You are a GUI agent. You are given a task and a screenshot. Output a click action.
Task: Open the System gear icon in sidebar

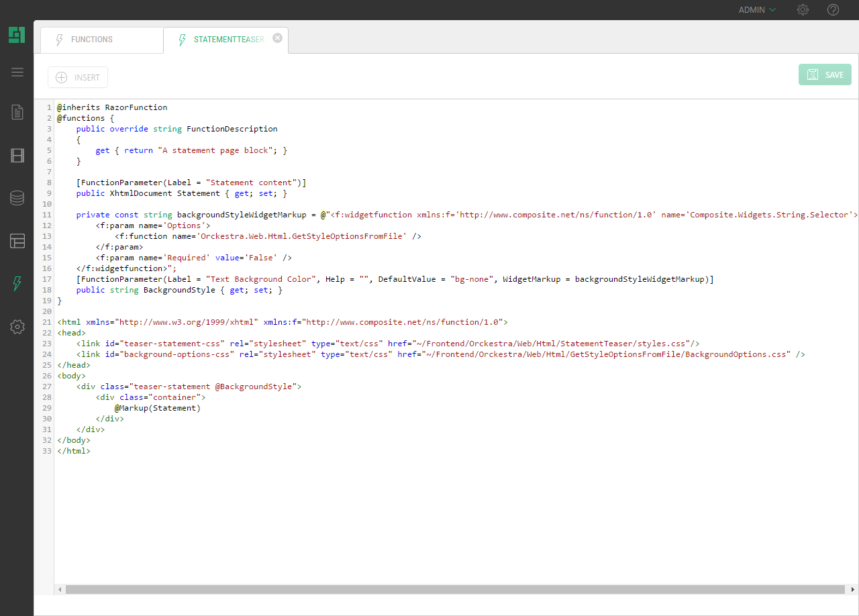pos(17,327)
